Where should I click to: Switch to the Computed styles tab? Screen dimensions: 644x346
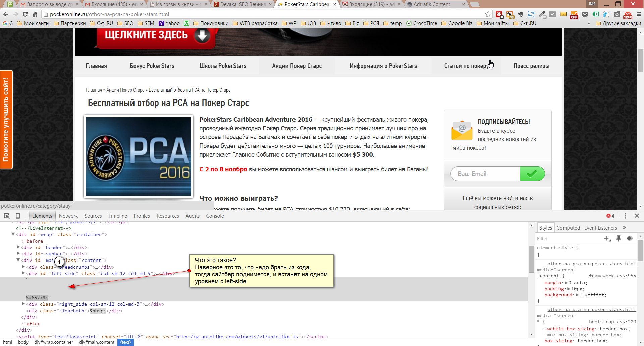pyautogui.click(x=568, y=228)
